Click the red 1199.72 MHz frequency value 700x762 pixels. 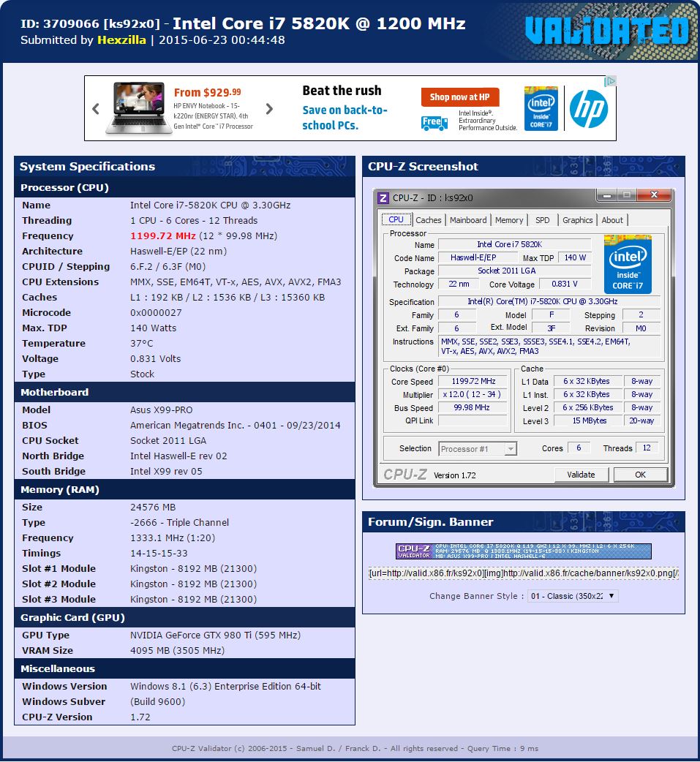163,235
